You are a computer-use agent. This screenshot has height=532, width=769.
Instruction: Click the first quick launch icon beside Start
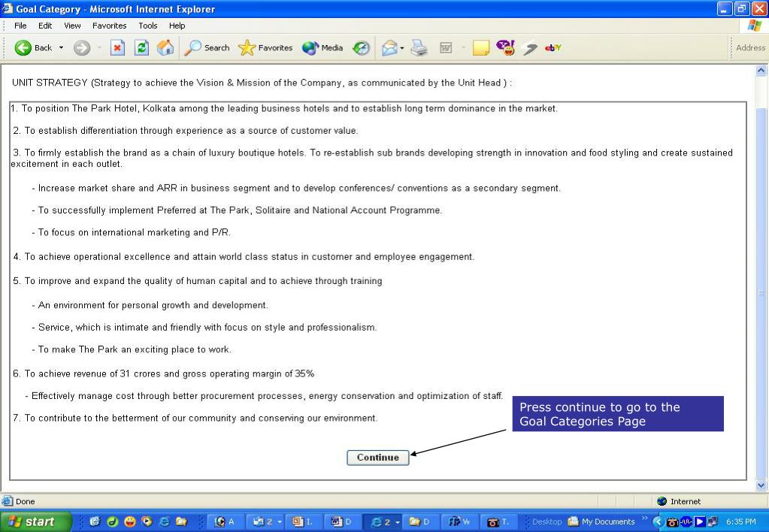95,521
